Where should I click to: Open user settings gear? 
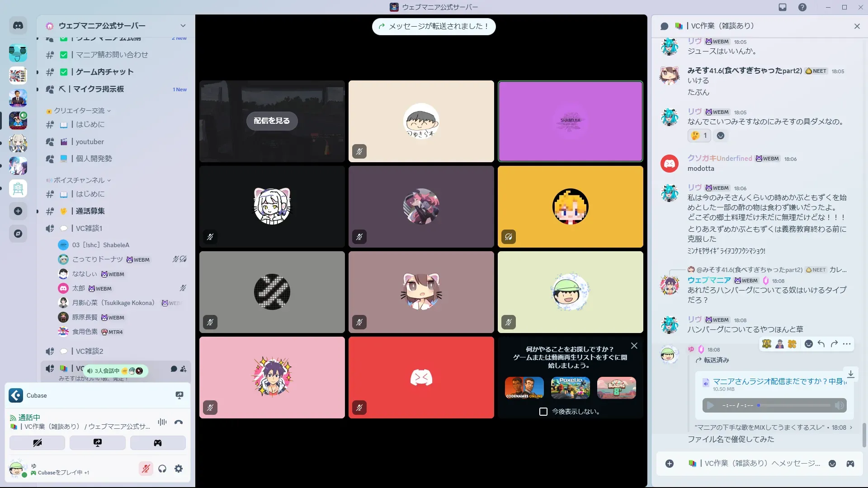179,469
